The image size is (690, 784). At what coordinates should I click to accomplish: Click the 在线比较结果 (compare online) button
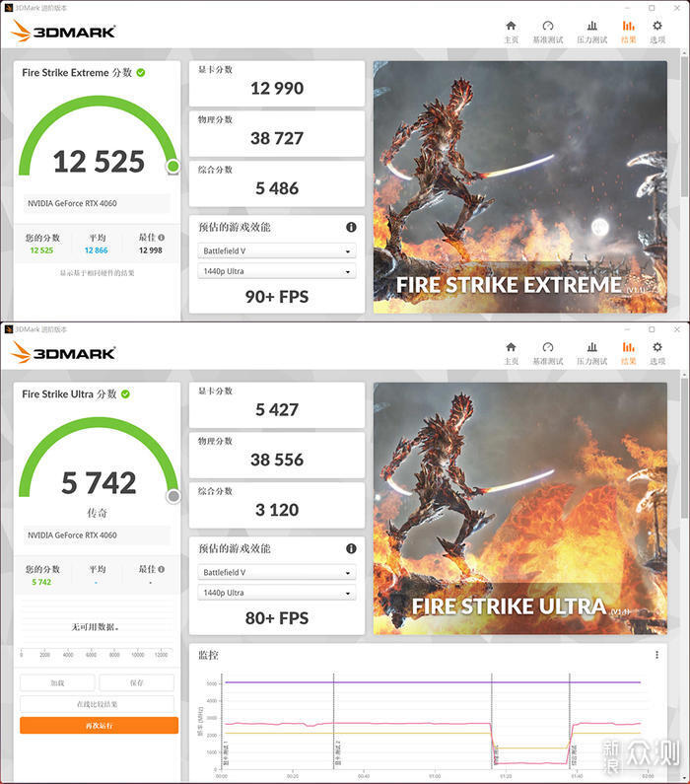click(97, 704)
